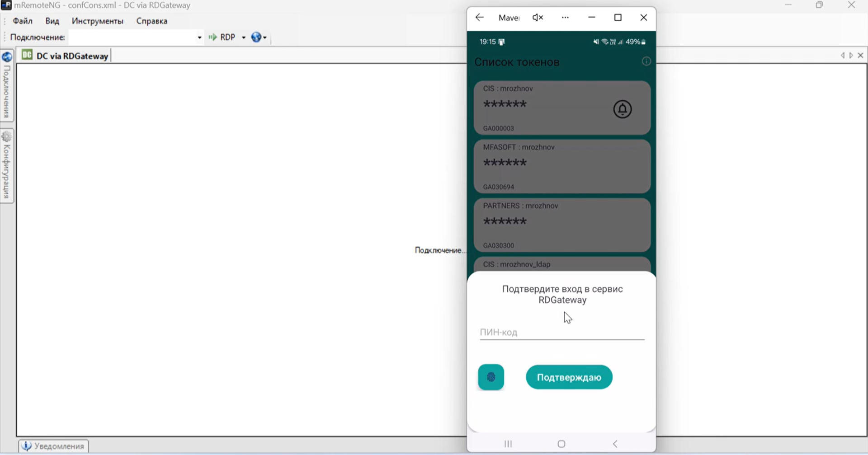Open the Справка menu
Screen dimensions: 868x455
click(x=152, y=21)
